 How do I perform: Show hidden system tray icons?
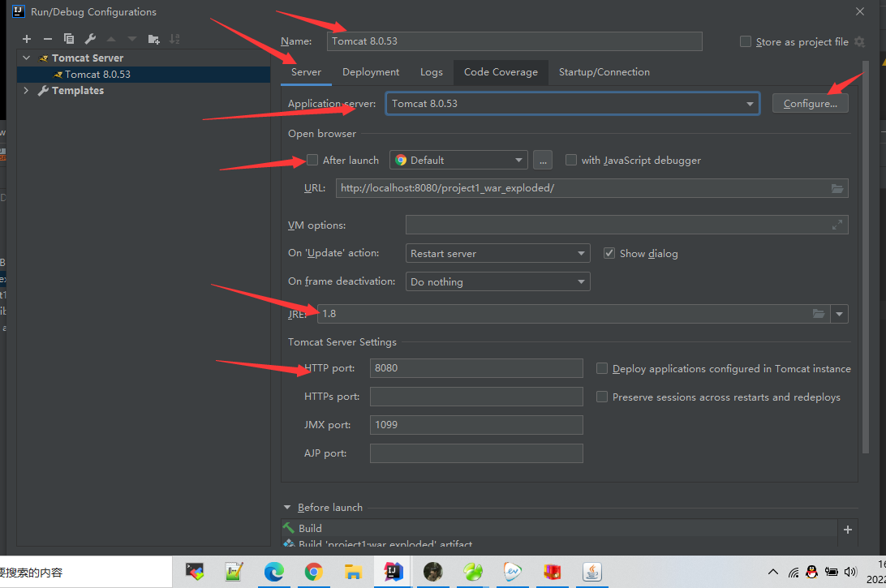click(773, 572)
